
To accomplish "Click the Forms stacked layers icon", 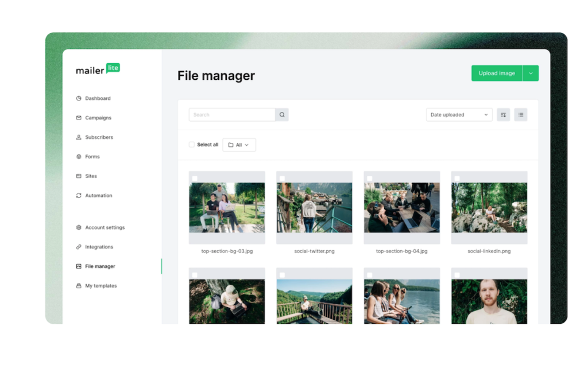I will 79,157.
